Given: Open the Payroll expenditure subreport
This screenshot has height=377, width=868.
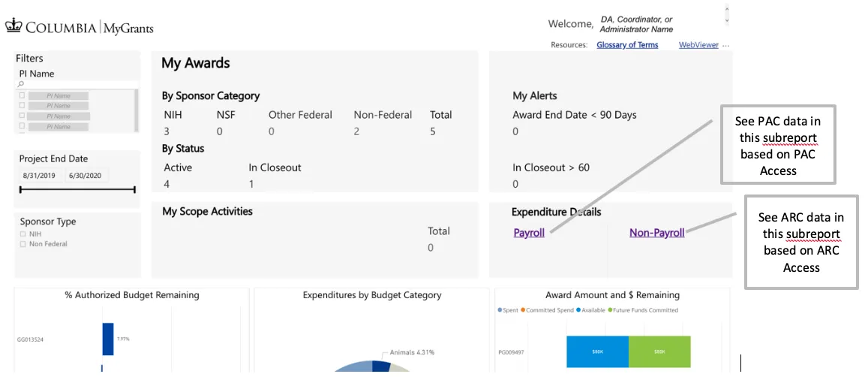Looking at the screenshot, I should [529, 233].
